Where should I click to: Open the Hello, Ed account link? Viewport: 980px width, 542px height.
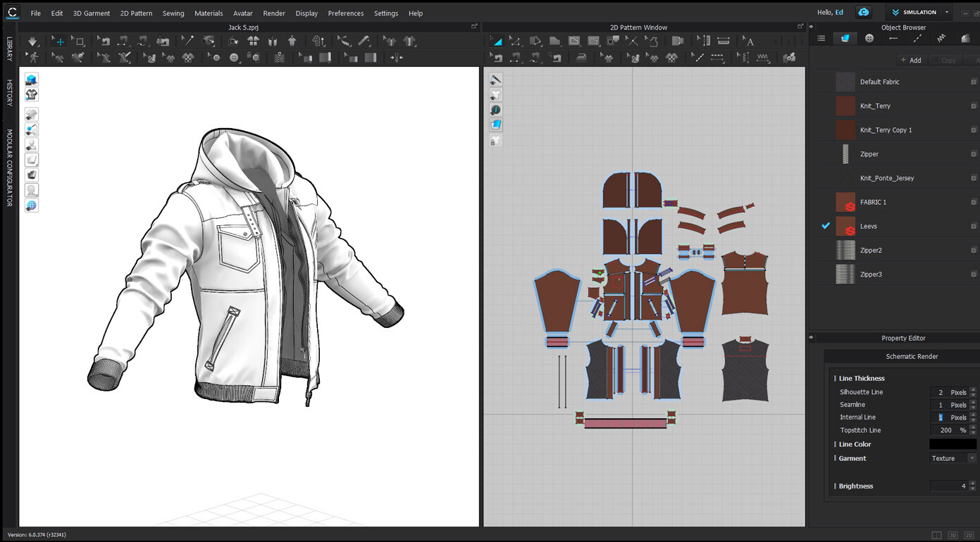[x=830, y=12]
